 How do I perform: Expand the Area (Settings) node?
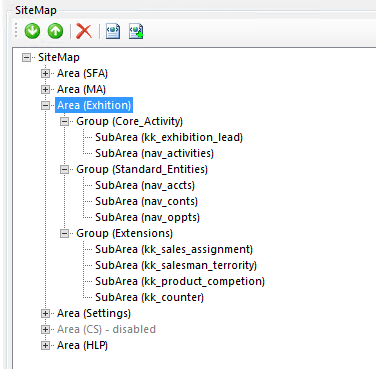tap(45, 314)
